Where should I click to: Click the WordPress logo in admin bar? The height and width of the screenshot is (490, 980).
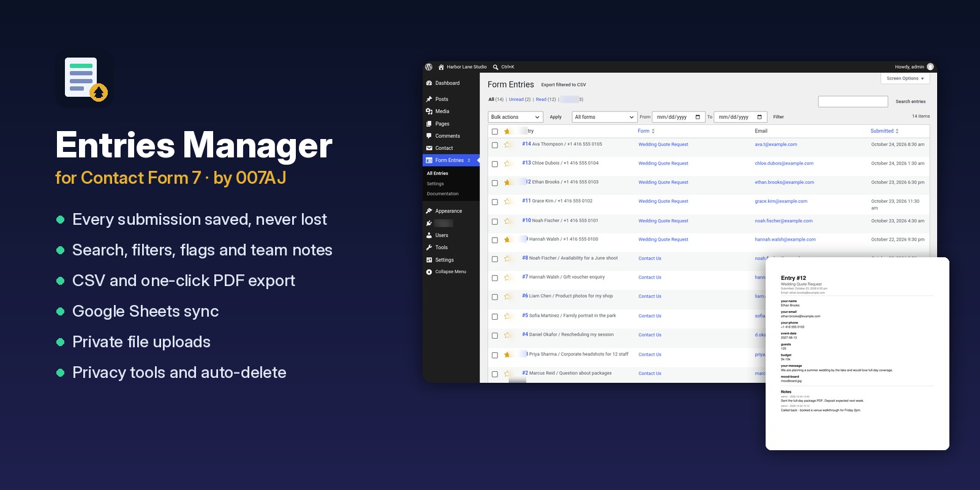429,67
